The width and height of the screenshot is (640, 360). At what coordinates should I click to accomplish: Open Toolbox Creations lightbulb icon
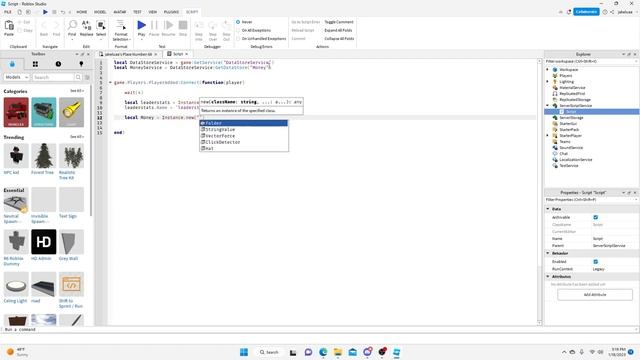click(81, 64)
